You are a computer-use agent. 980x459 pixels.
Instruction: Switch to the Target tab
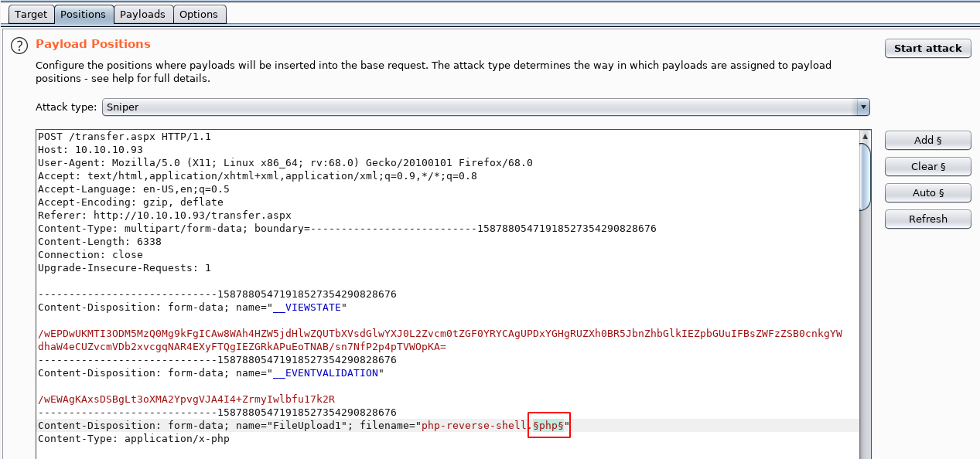(x=31, y=14)
